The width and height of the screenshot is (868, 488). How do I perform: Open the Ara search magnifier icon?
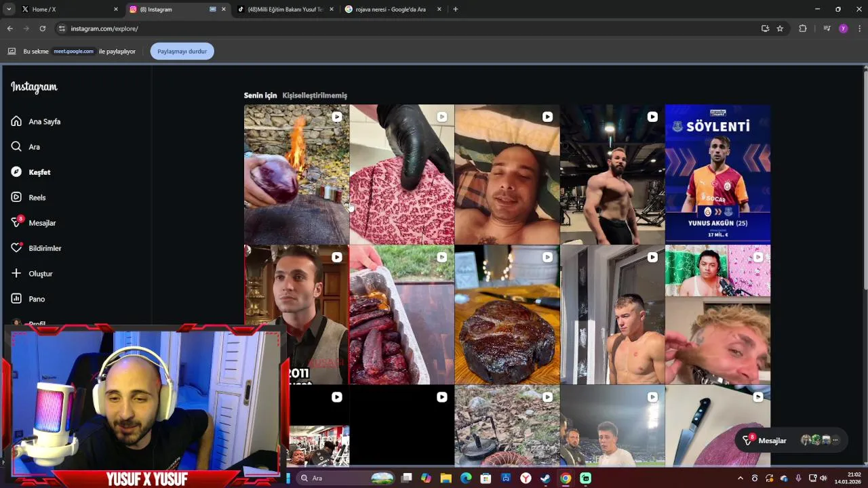point(16,146)
